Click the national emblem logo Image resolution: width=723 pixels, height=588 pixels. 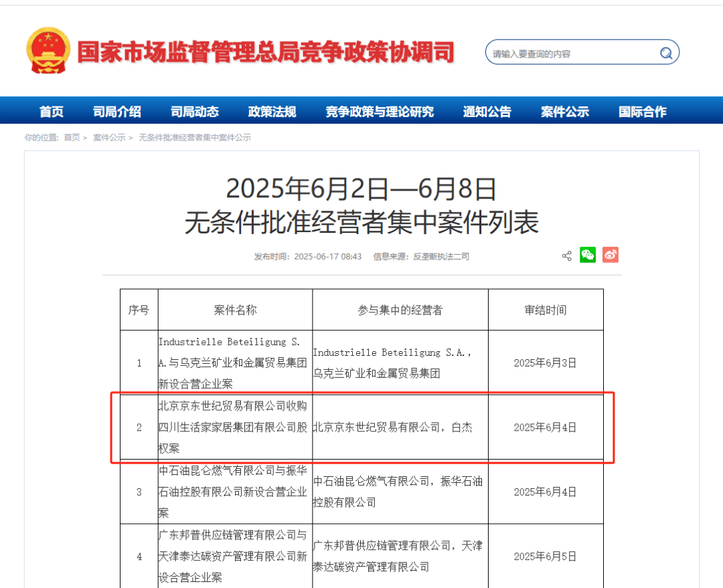pos(48,51)
